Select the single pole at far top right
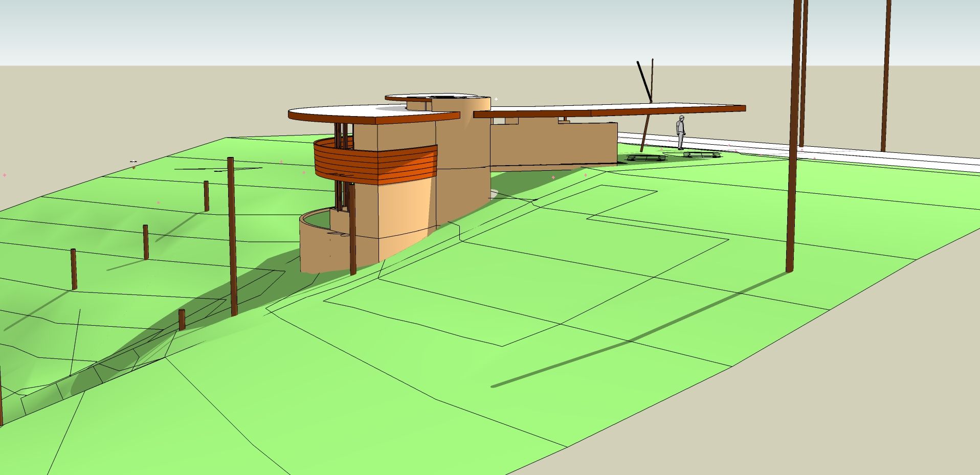980x475 pixels. [886, 77]
